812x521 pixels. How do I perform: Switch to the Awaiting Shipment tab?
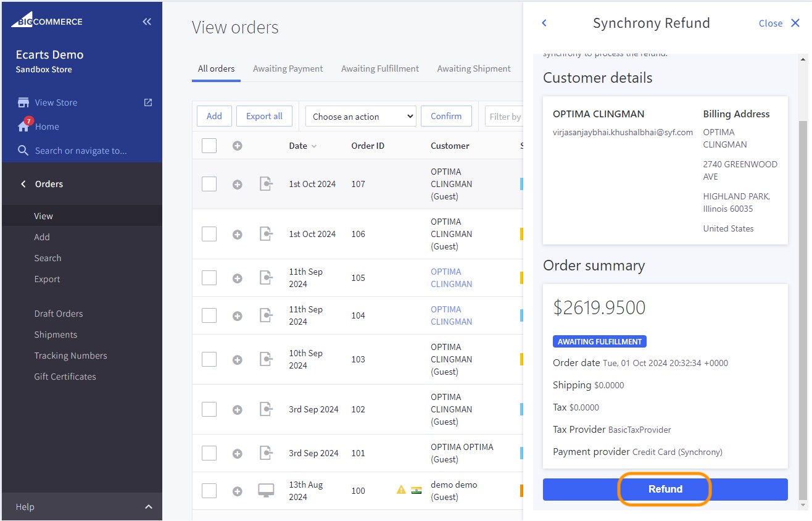point(474,69)
